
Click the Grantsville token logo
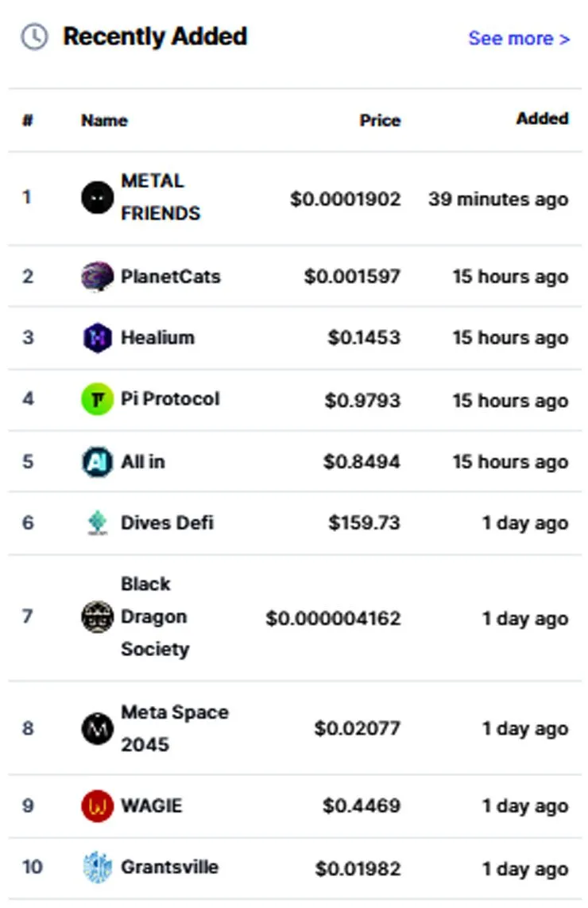point(97,867)
